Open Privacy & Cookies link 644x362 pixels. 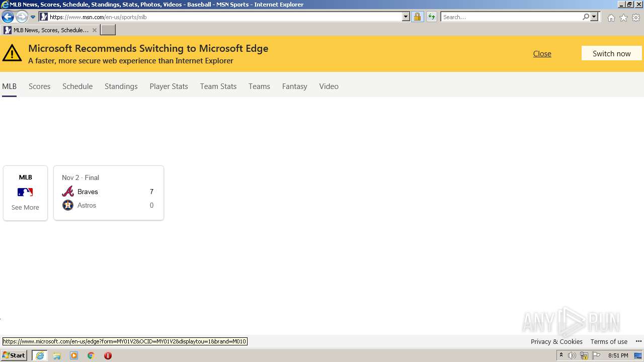[556, 341]
